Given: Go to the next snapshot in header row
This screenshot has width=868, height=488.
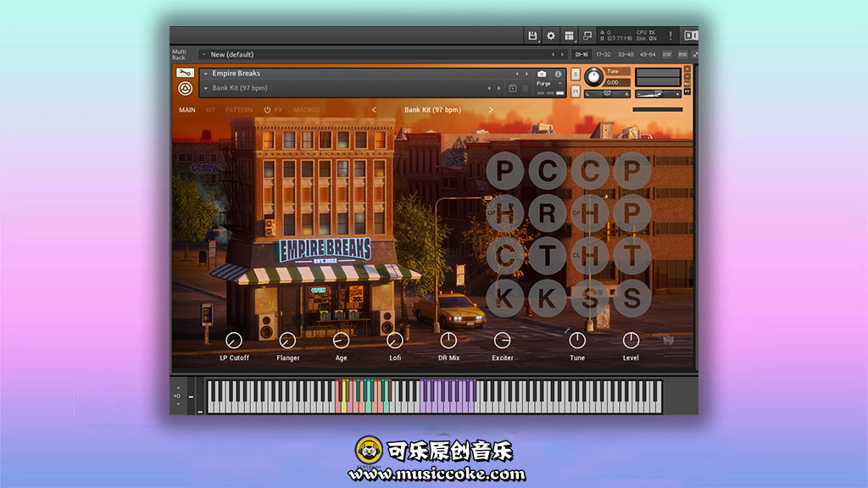Looking at the screenshot, I should tap(498, 88).
